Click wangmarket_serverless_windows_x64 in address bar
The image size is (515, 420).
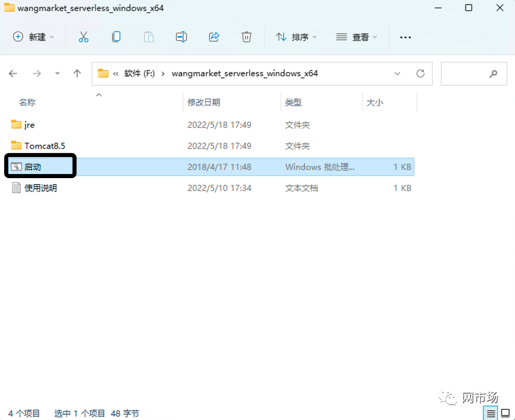point(245,73)
